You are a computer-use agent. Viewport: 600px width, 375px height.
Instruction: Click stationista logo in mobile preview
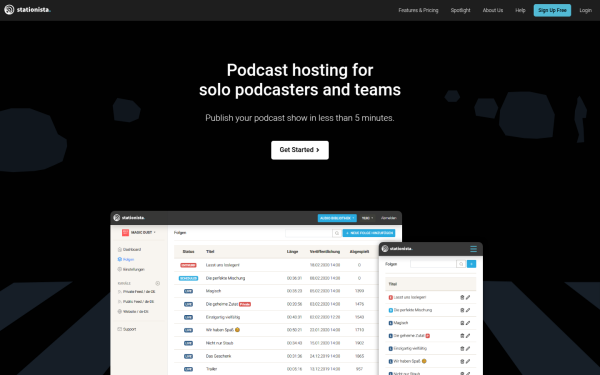tap(397, 249)
